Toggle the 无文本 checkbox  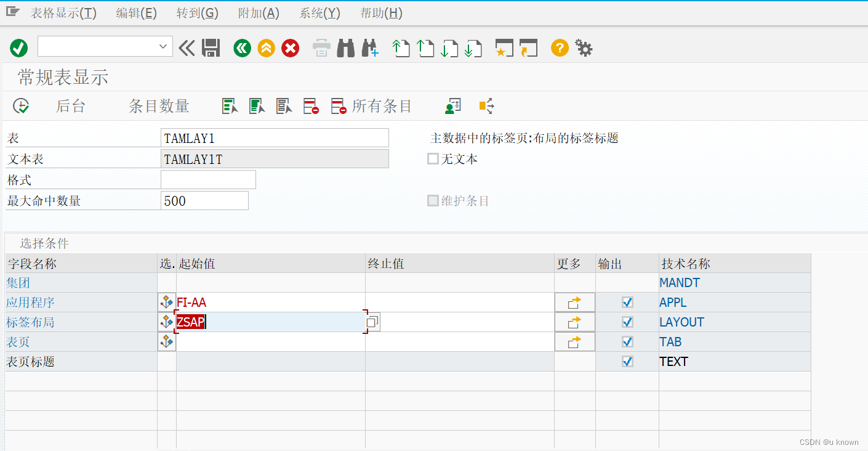[433, 159]
